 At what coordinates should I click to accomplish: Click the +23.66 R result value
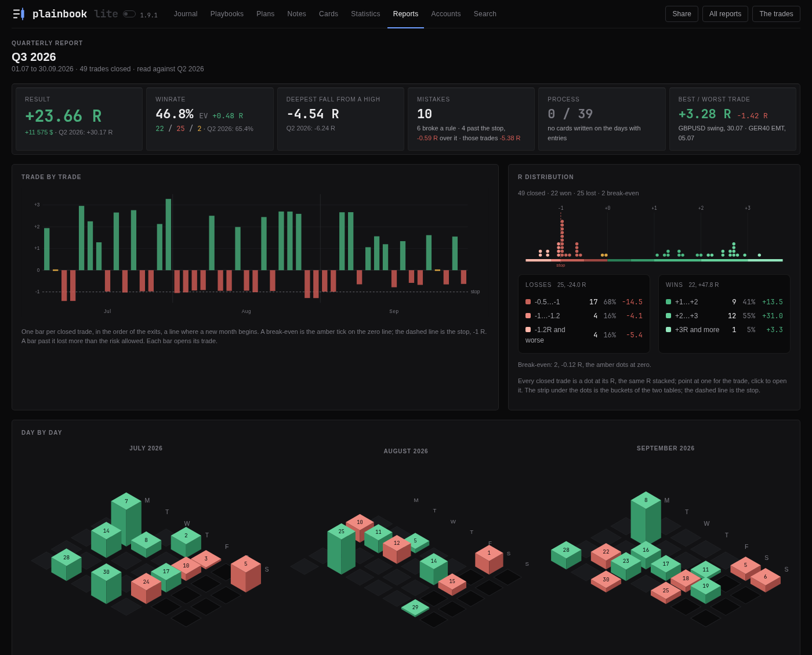tap(63, 116)
